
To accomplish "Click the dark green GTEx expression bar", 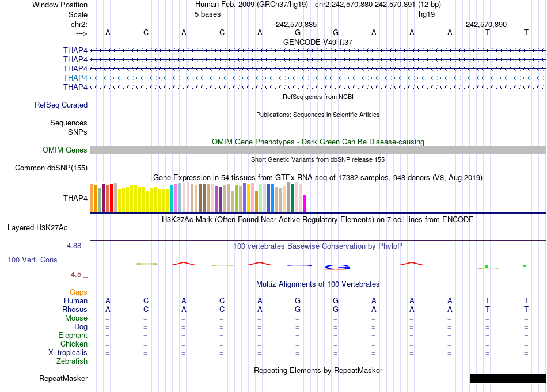I will coord(293,198).
